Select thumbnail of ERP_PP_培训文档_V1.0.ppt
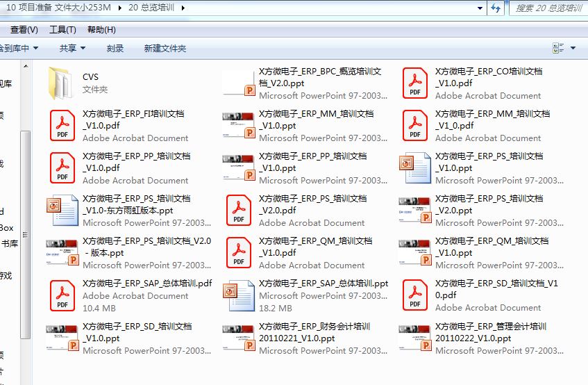588x385 pixels. pyautogui.click(x=239, y=167)
